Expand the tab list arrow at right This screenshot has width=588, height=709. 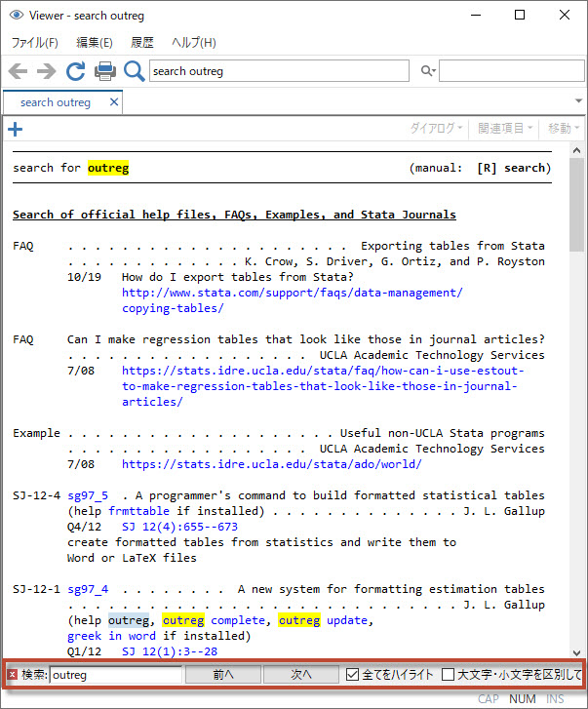(x=578, y=100)
